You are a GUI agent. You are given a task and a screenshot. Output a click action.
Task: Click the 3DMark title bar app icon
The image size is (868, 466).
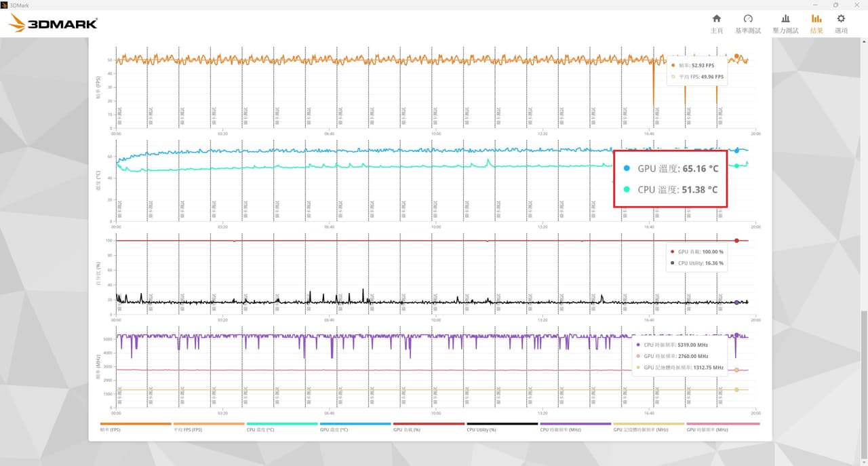pyautogui.click(x=4, y=5)
